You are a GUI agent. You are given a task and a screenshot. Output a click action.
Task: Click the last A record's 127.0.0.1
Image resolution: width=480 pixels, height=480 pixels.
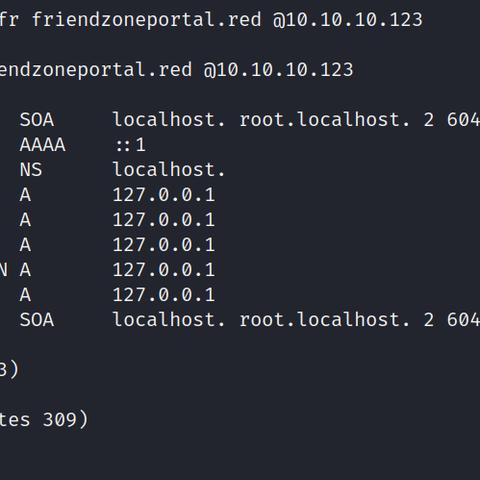pos(164,295)
